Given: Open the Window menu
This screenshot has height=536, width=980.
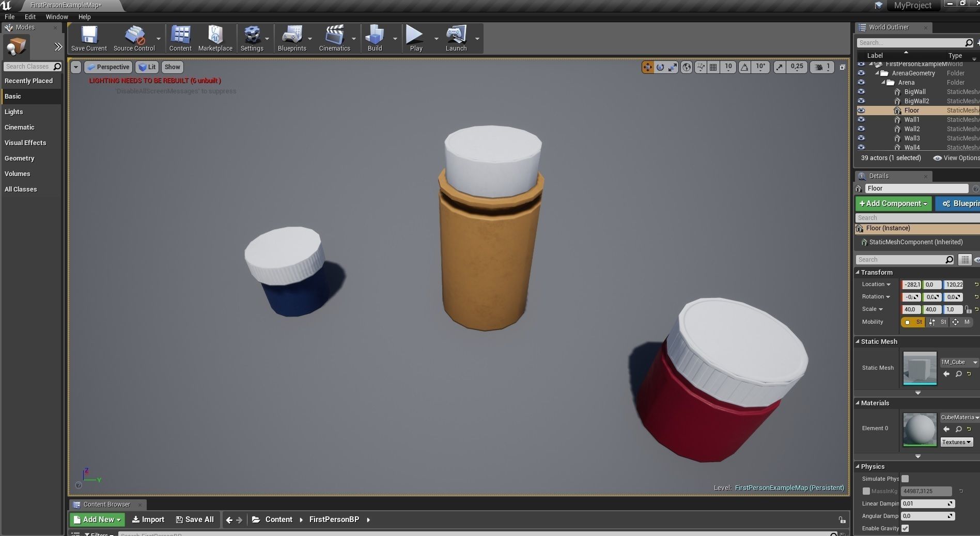Looking at the screenshot, I should pyautogui.click(x=57, y=17).
